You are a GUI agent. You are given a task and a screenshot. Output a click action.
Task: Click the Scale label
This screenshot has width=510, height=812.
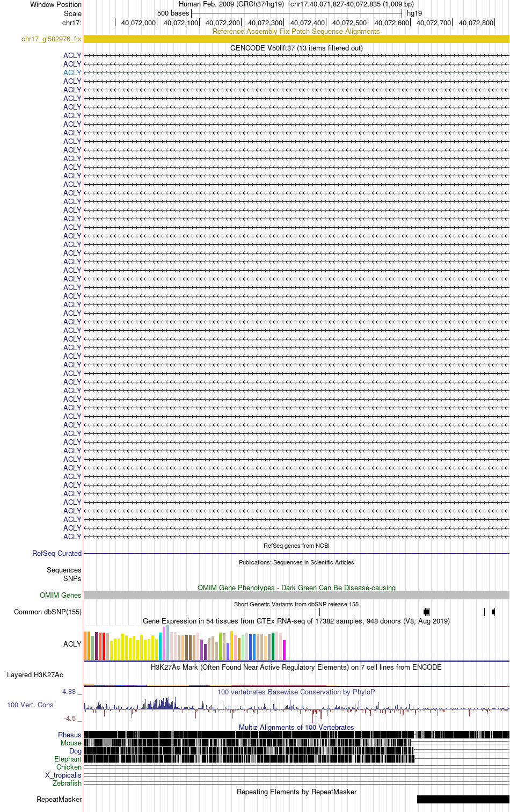pyautogui.click(x=72, y=13)
